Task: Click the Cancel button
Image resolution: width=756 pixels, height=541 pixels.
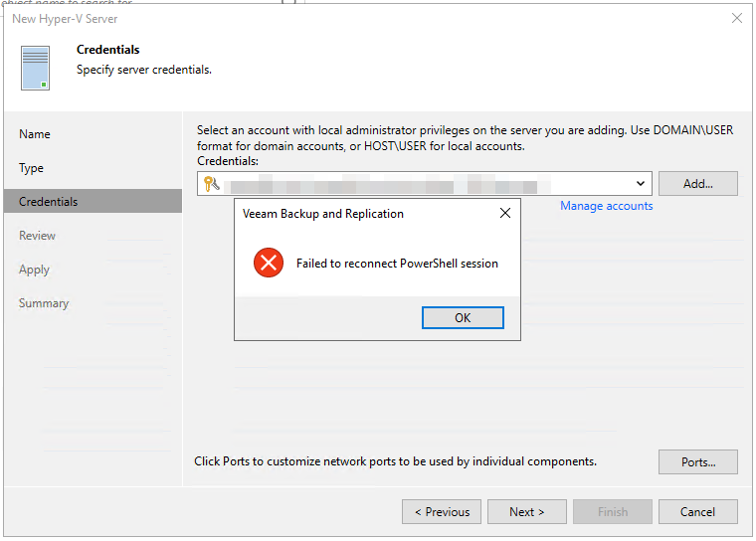Action: [697, 511]
